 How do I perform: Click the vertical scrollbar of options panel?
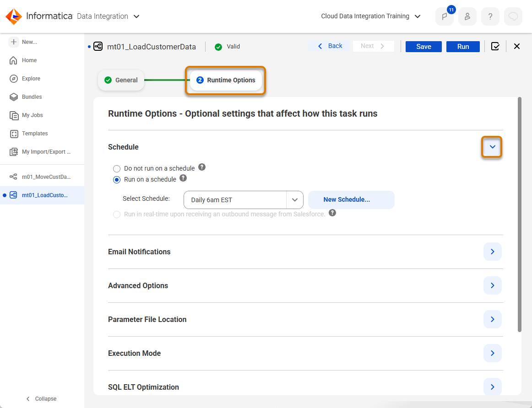[x=519, y=215]
